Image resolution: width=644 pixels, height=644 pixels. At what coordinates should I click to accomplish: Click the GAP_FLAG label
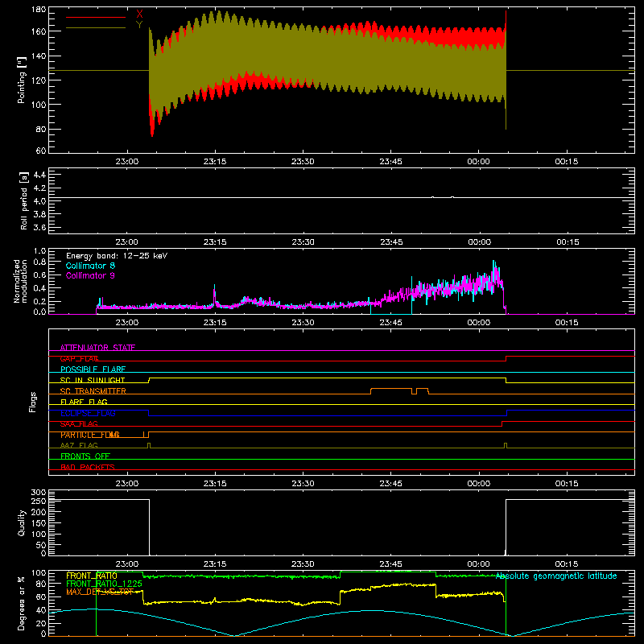click(79, 358)
